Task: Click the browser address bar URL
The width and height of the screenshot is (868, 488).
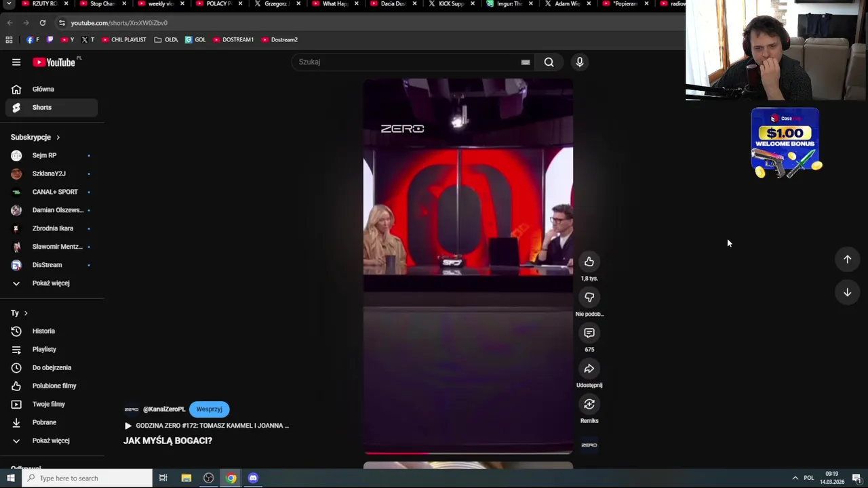Action: click(x=119, y=22)
